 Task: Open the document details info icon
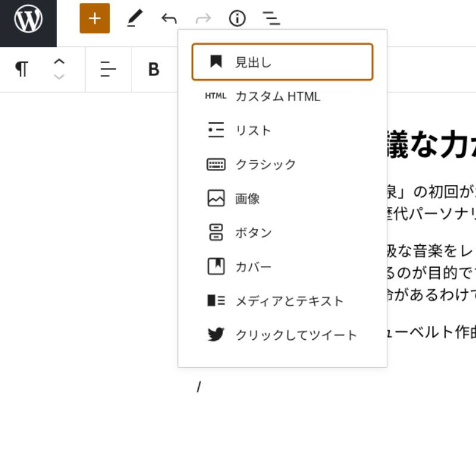click(237, 18)
